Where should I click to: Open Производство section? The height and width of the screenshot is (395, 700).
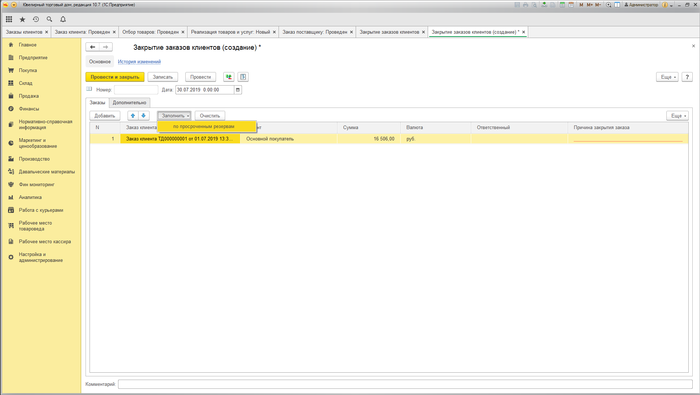click(34, 159)
